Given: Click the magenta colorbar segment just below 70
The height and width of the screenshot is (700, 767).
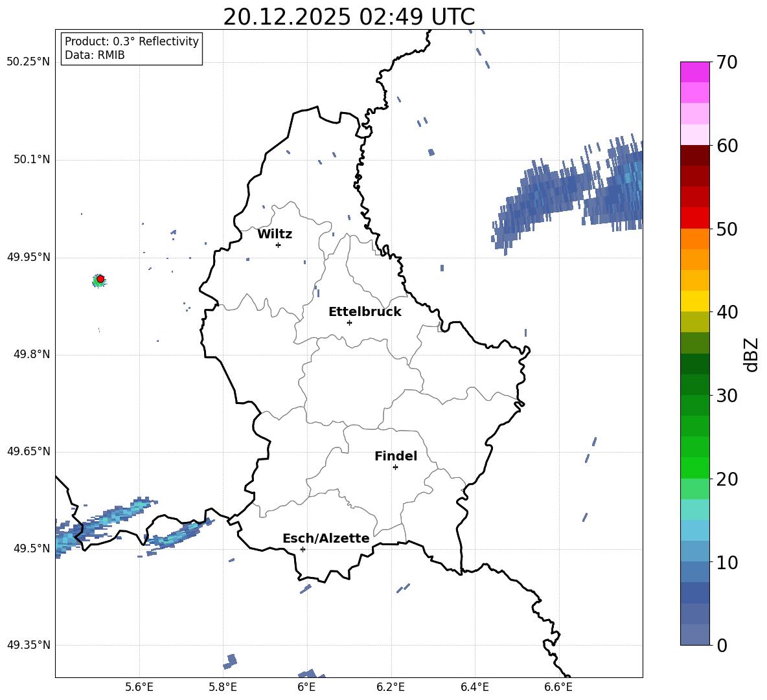Looking at the screenshot, I should tap(694, 72).
